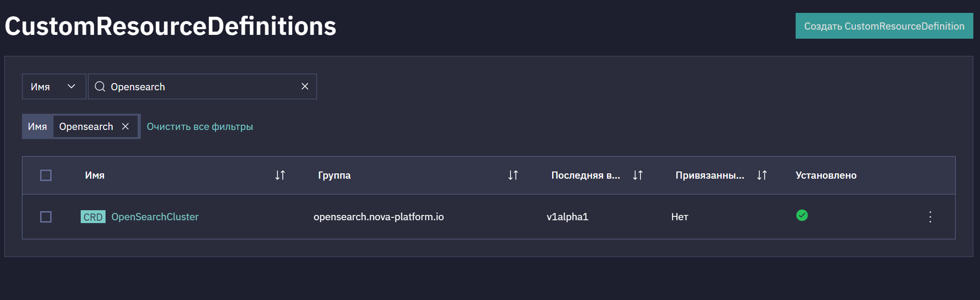Click the v1alpha1 version cell
Screen dimensions: 980x300
pos(567,217)
